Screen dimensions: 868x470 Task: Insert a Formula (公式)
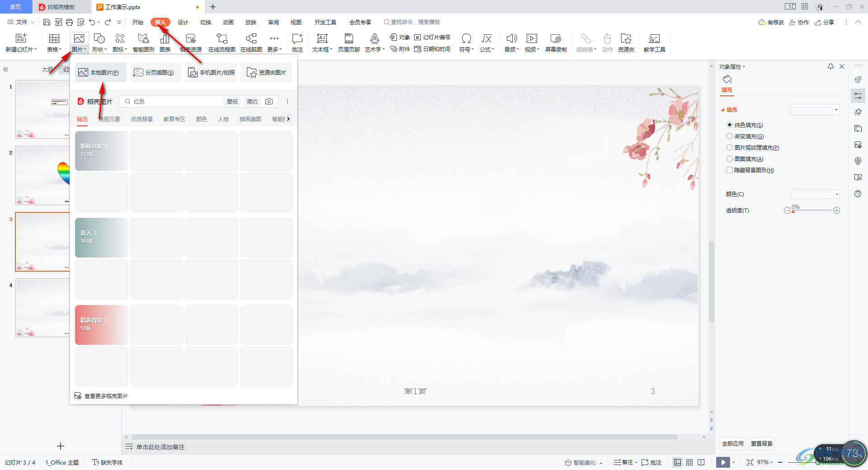pos(487,43)
